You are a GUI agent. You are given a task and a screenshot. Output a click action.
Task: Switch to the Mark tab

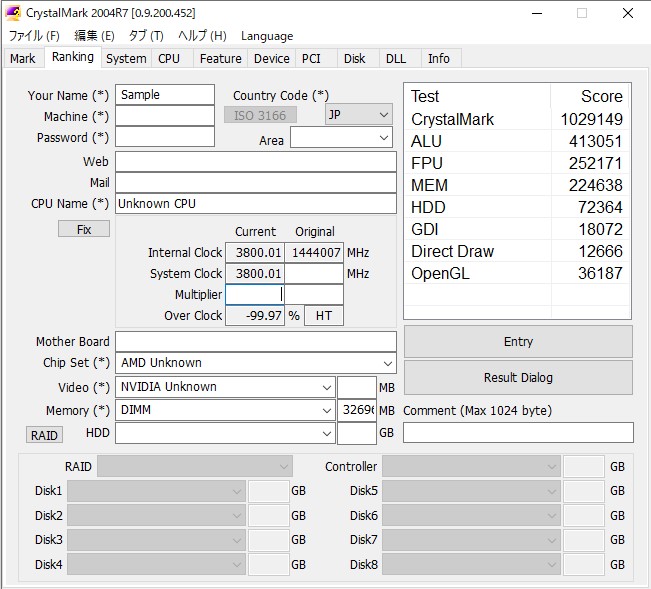23,59
